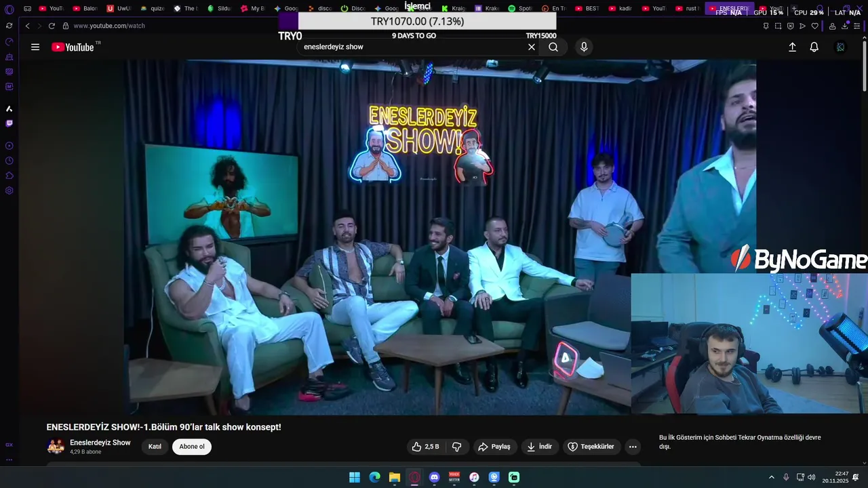Open the GX Corner icon at sidebar bottom
The image size is (868, 488).
[x=9, y=445]
